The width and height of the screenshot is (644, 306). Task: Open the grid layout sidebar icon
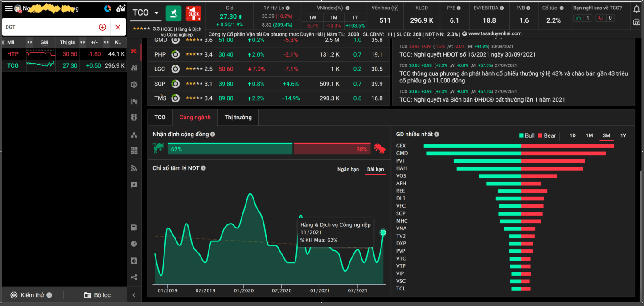[x=134, y=151]
